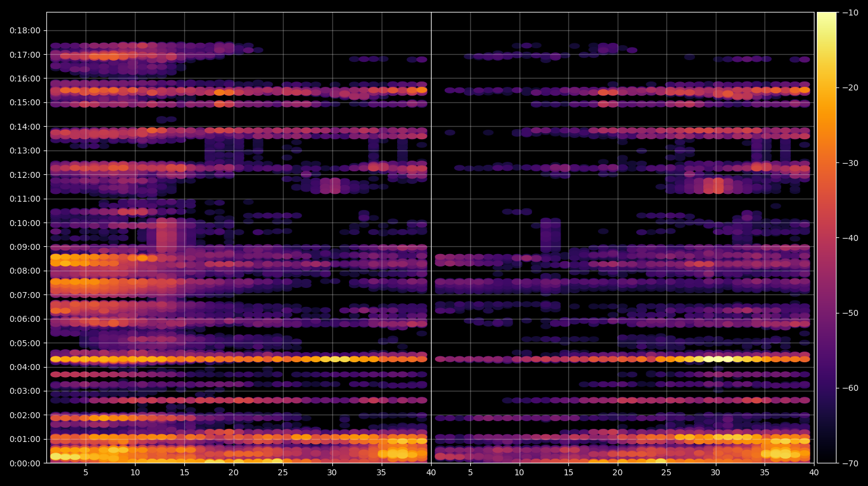
Task: Select the 0:10:00 time axis label
Action: pyautogui.click(x=25, y=223)
